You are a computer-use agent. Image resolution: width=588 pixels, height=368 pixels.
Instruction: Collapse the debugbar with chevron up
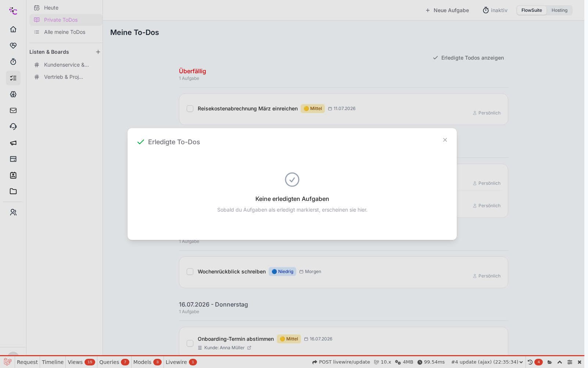coord(560,362)
